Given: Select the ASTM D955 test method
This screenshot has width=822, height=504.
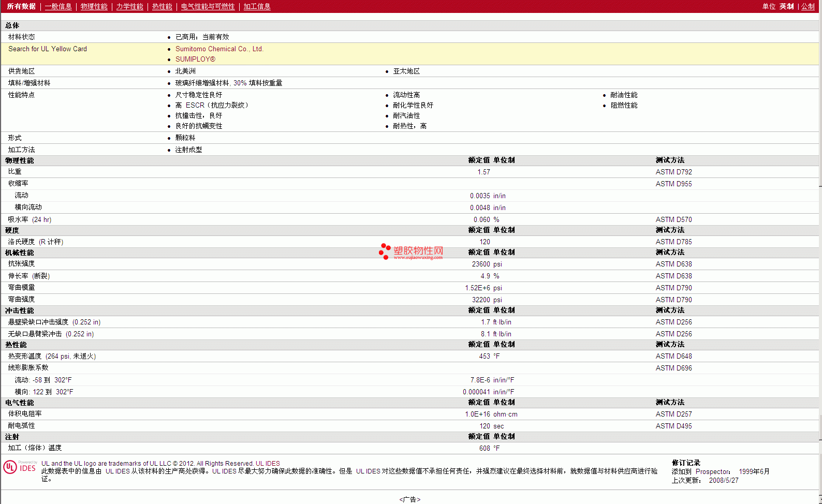Looking at the screenshot, I should pos(673,184).
